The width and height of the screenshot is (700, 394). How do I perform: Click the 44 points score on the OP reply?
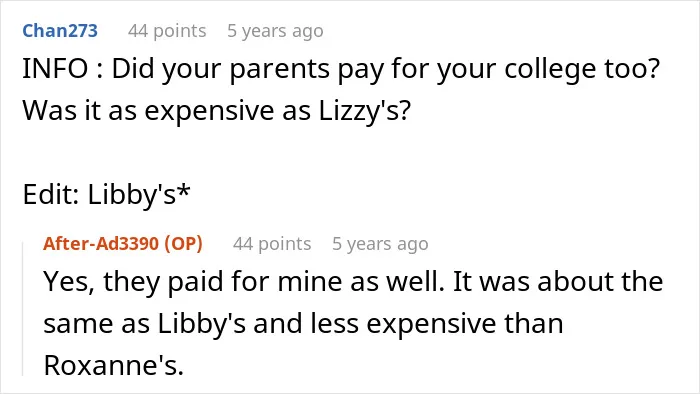[272, 244]
